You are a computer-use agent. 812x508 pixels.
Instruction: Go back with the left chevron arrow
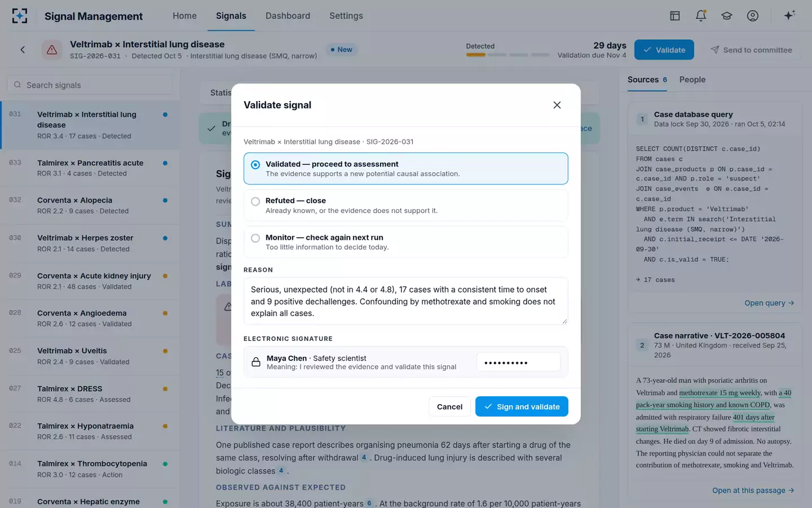tap(23, 50)
